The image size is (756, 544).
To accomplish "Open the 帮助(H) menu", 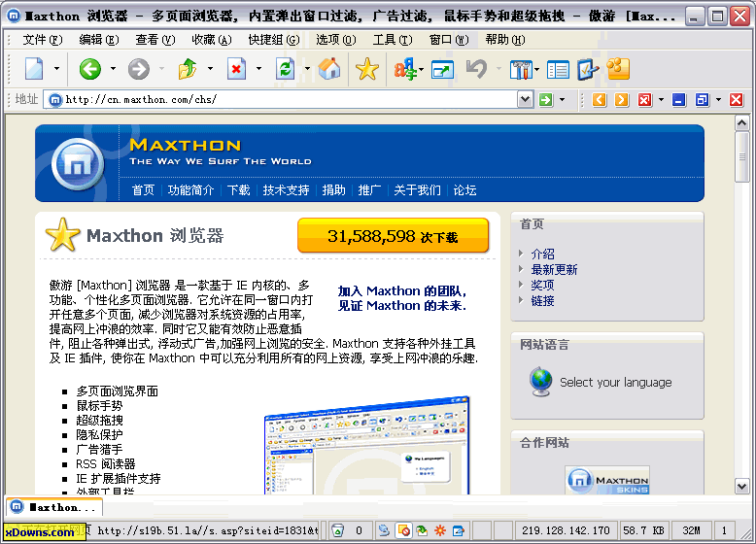I will (x=505, y=40).
